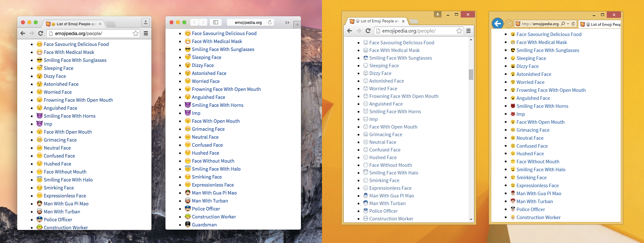Open Smirking Face link in Windows Chrome
644x243 pixels.
[x=384, y=180]
